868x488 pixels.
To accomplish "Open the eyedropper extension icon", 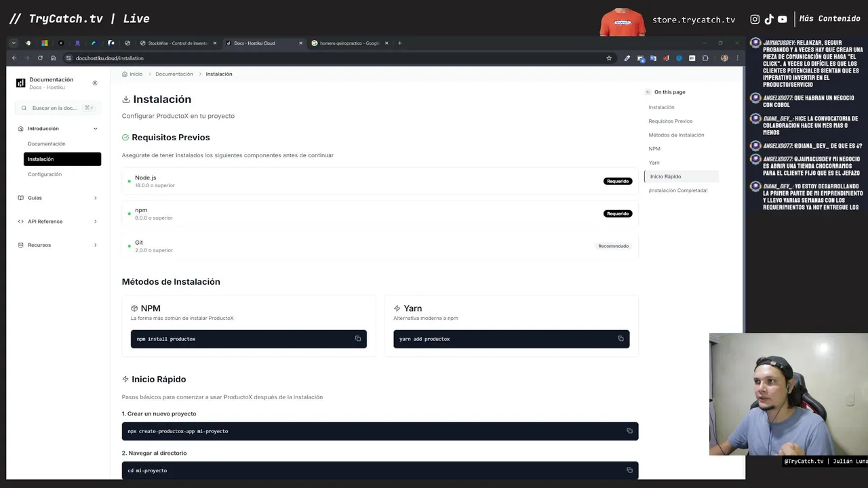I will [x=627, y=58].
